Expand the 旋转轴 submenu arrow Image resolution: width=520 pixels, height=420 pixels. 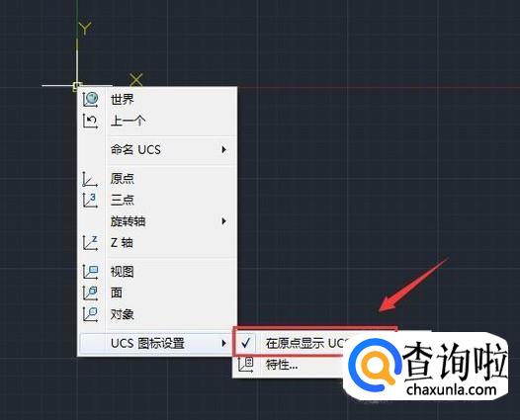click(223, 221)
